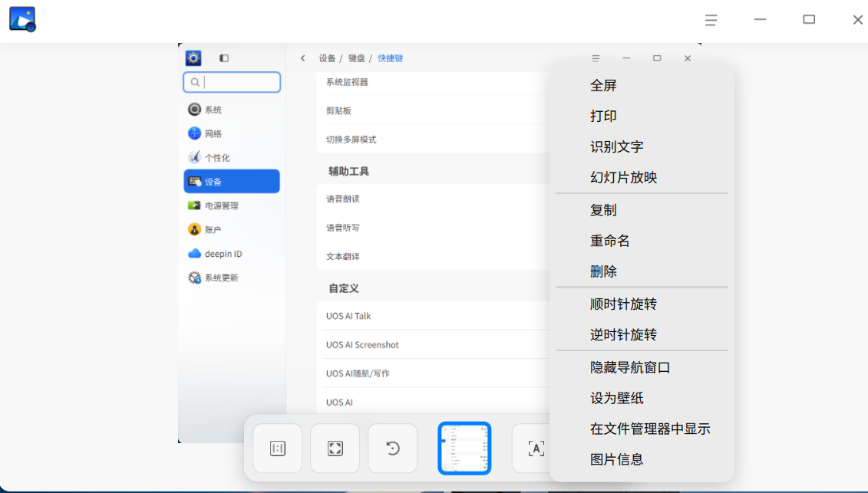Choose 图片信息 from the context menu
The height and width of the screenshot is (493, 868).
(642, 459)
